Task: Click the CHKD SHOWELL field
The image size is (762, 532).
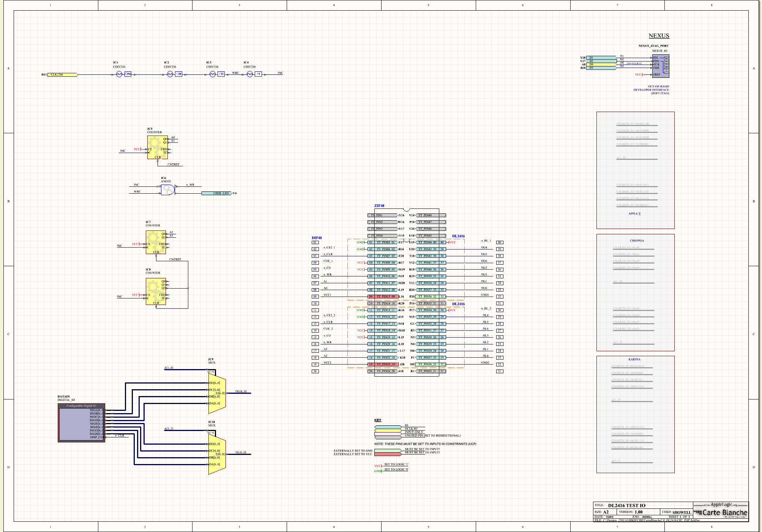Action: click(677, 512)
